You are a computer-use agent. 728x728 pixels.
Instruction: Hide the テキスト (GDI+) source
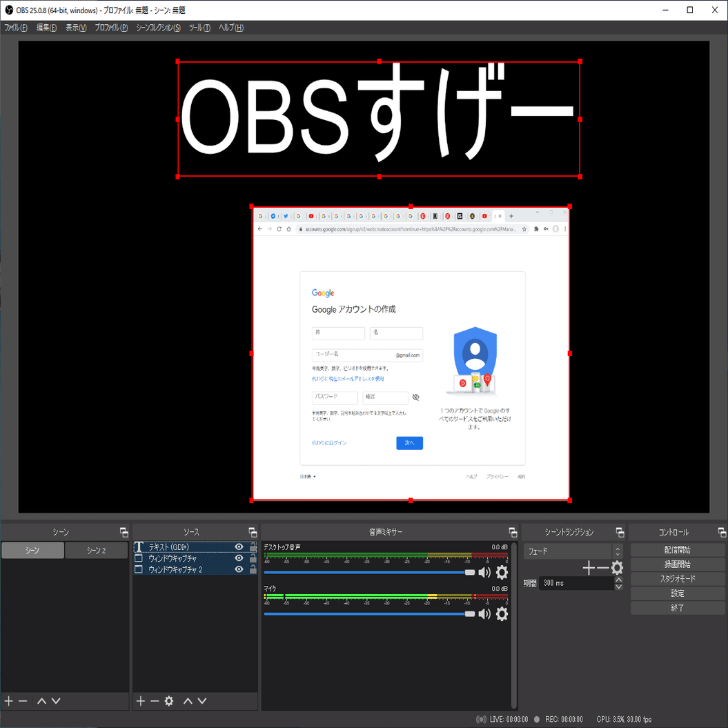pos(239,547)
